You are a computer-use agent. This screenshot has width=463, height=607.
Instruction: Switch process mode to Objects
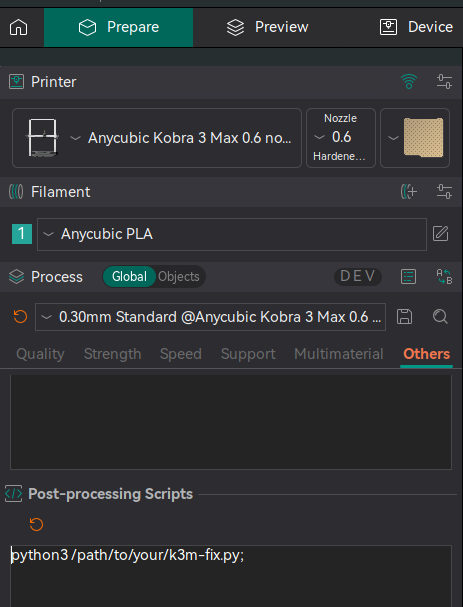[x=179, y=276]
